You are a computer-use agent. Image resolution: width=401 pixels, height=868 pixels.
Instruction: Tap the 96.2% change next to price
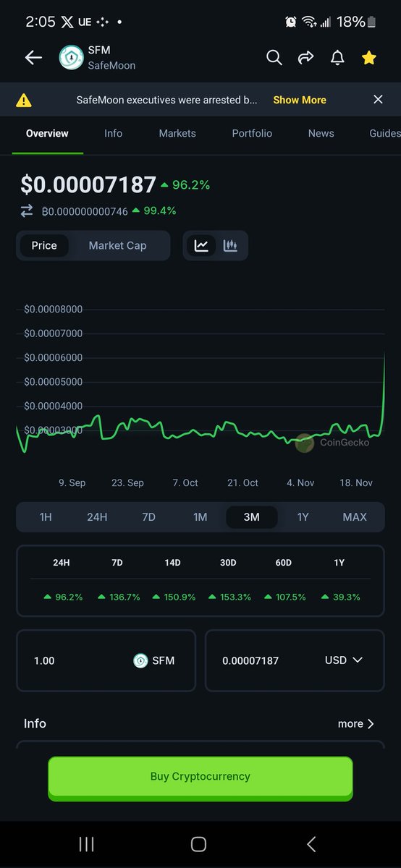(185, 185)
